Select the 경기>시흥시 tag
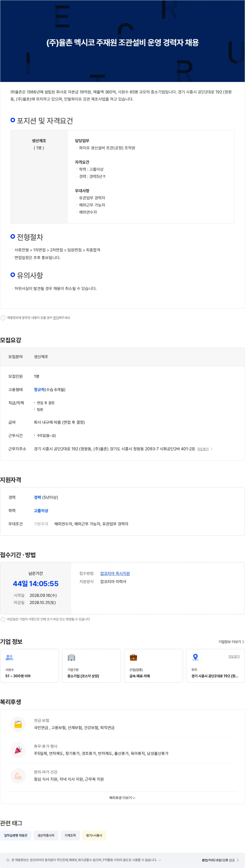The image size is (245, 868). [94, 835]
